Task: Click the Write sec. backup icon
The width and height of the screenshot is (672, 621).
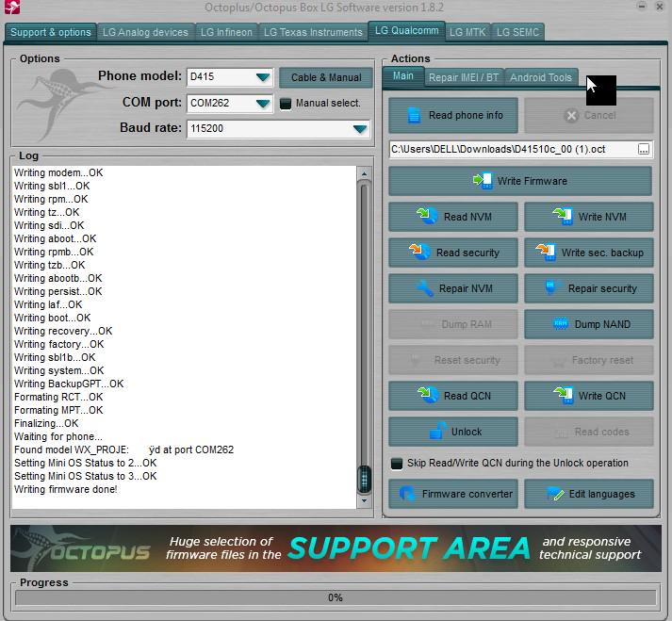Action: point(546,252)
